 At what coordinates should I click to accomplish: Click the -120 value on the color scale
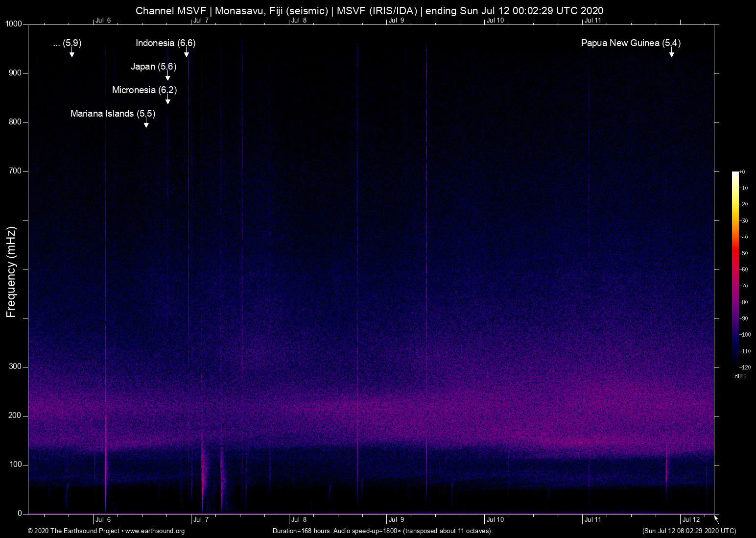745,367
